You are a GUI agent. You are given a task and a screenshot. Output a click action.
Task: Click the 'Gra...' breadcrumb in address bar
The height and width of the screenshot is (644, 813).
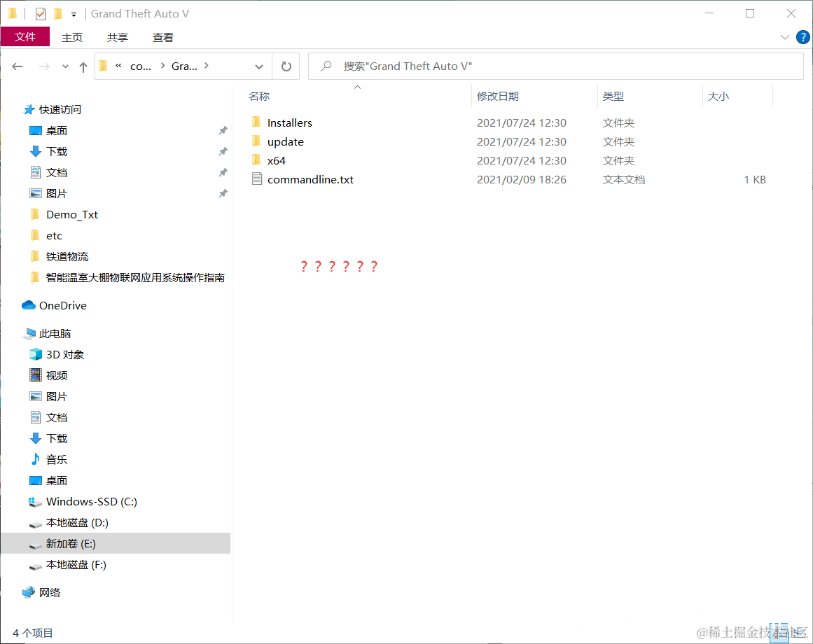pos(184,66)
